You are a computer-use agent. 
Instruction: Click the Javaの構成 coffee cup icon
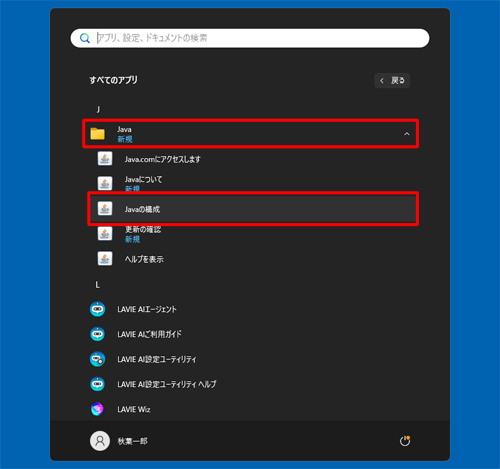[x=105, y=209]
